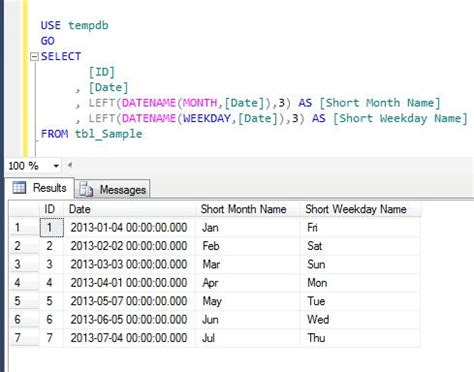This screenshot has width=474, height=372.
Task: Click the cell containing Wed
Action: click(360, 320)
